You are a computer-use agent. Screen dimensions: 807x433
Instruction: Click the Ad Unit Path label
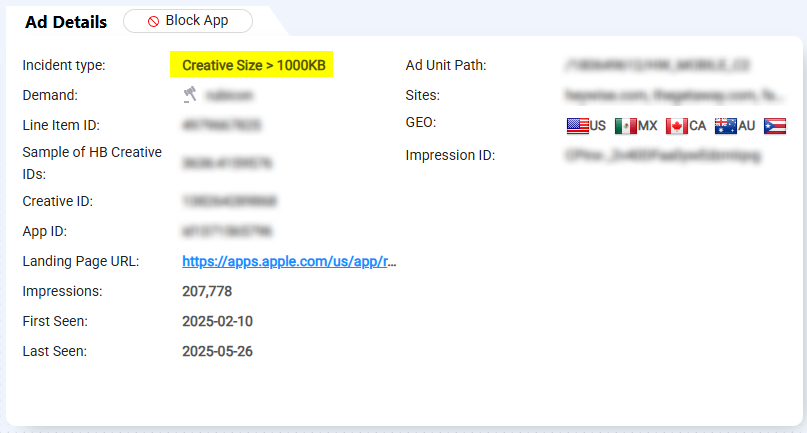(446, 65)
